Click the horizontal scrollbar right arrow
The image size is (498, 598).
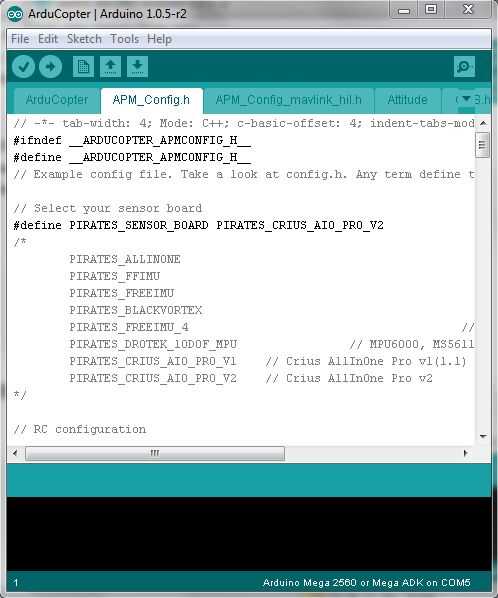466,453
